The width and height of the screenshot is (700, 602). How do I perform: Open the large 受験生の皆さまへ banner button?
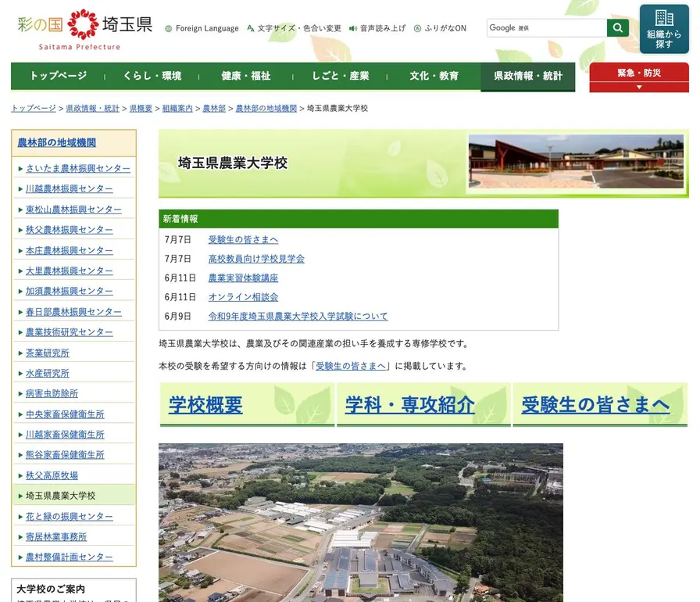point(600,405)
